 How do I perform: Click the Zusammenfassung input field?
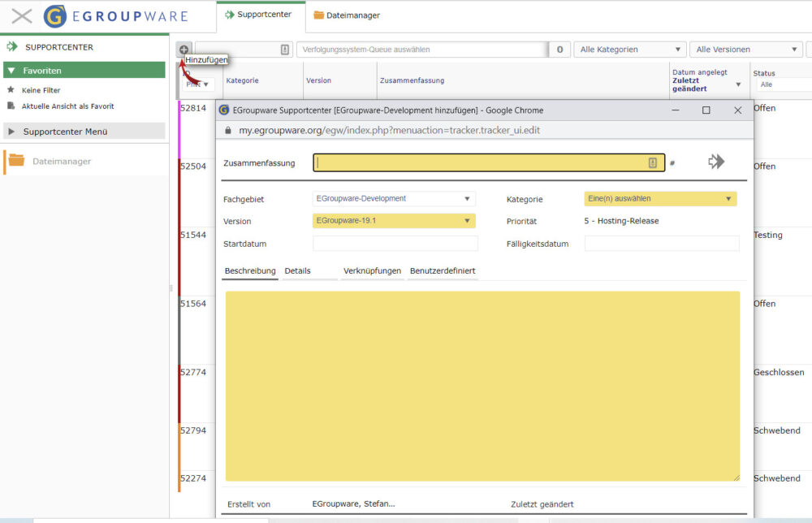(x=479, y=162)
